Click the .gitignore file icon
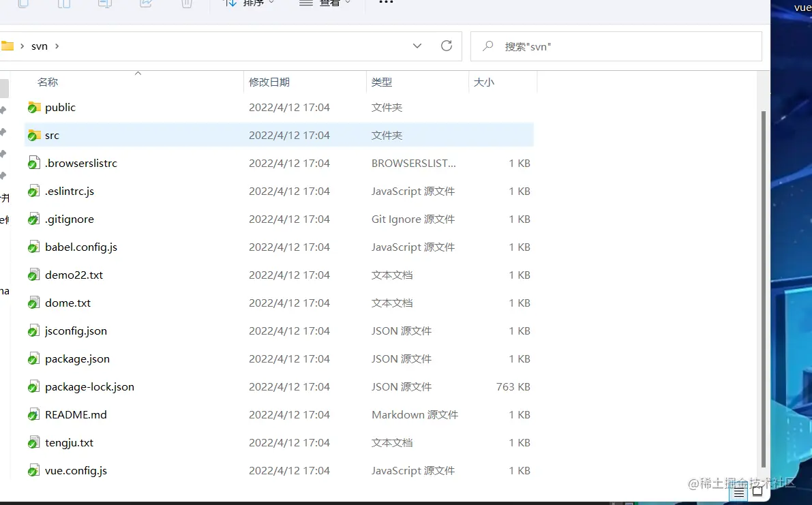 33,219
